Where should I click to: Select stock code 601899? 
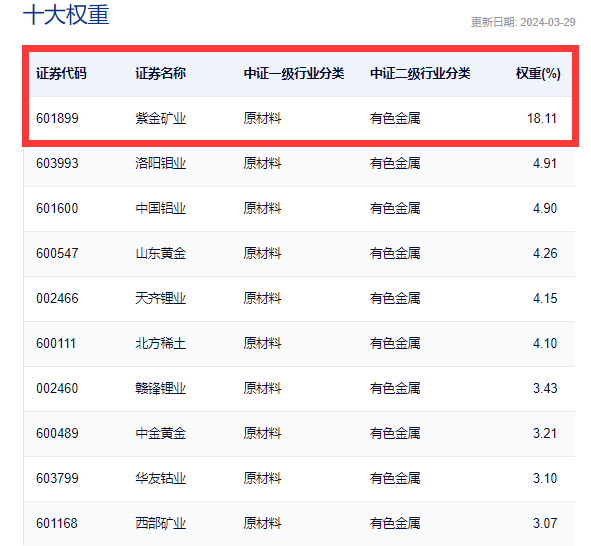click(57, 118)
